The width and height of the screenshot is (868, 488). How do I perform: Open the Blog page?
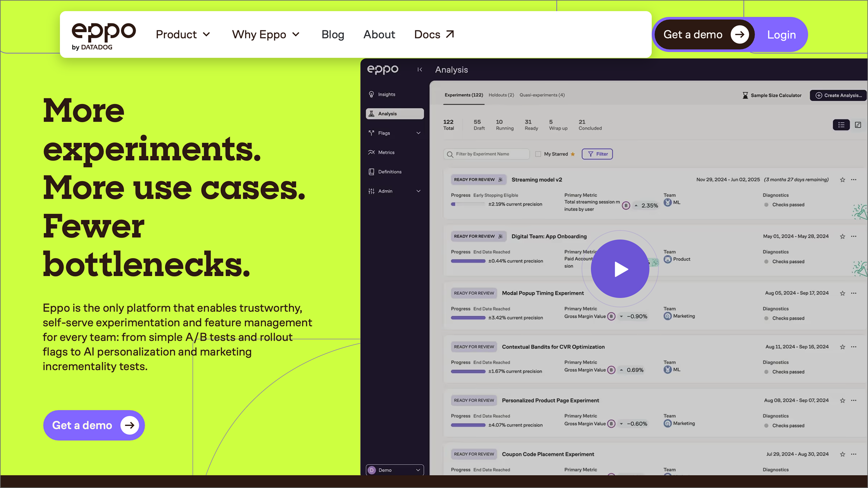333,34
